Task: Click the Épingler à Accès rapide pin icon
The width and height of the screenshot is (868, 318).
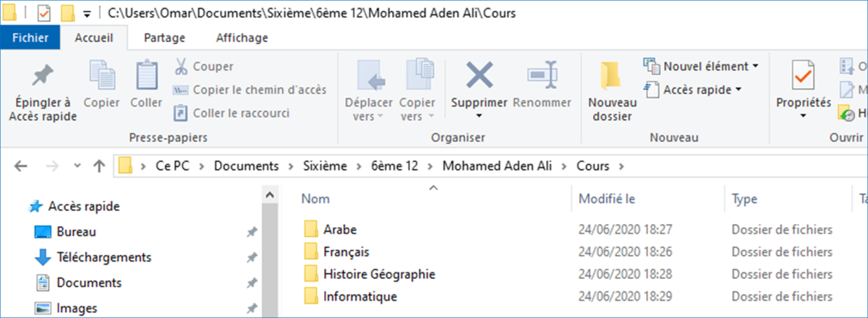Action: (43, 74)
